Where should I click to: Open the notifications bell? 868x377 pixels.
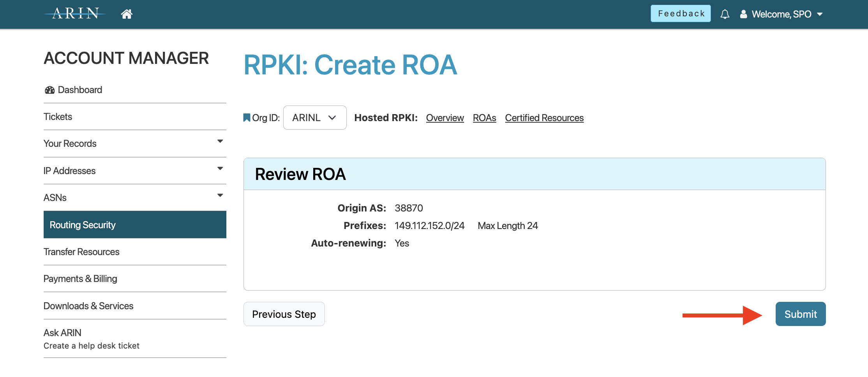tap(725, 14)
